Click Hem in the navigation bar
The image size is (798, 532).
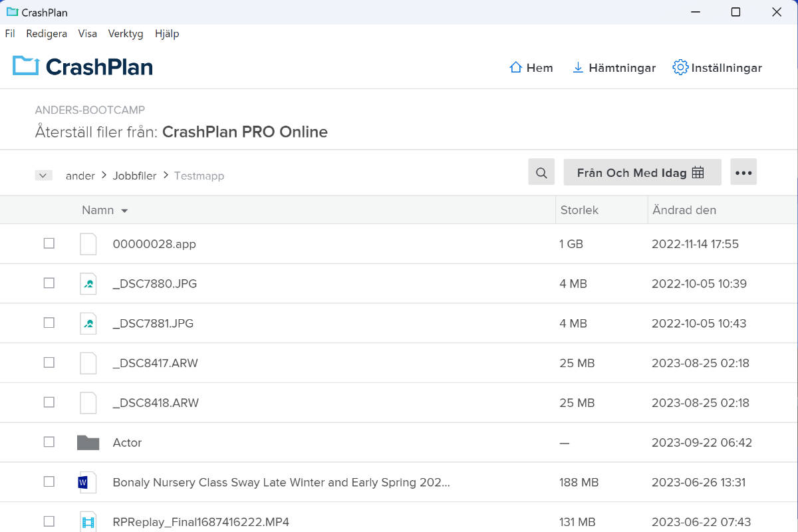[531, 67]
